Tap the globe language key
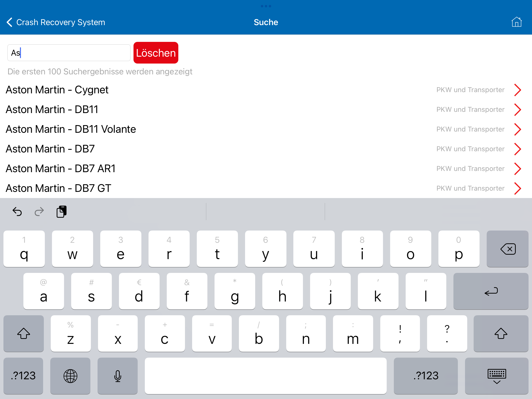Image resolution: width=532 pixels, height=399 pixels. 70,376
